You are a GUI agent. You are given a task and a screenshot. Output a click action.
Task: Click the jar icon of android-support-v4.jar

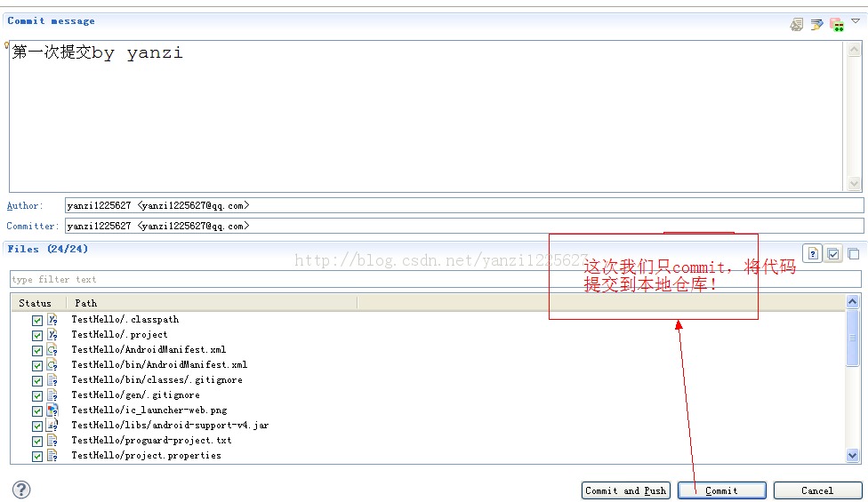(52, 426)
